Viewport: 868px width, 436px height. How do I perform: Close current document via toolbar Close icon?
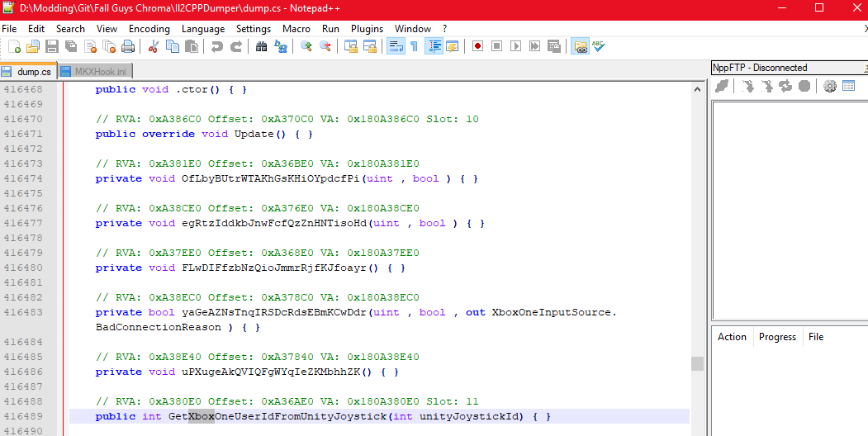tap(90, 47)
